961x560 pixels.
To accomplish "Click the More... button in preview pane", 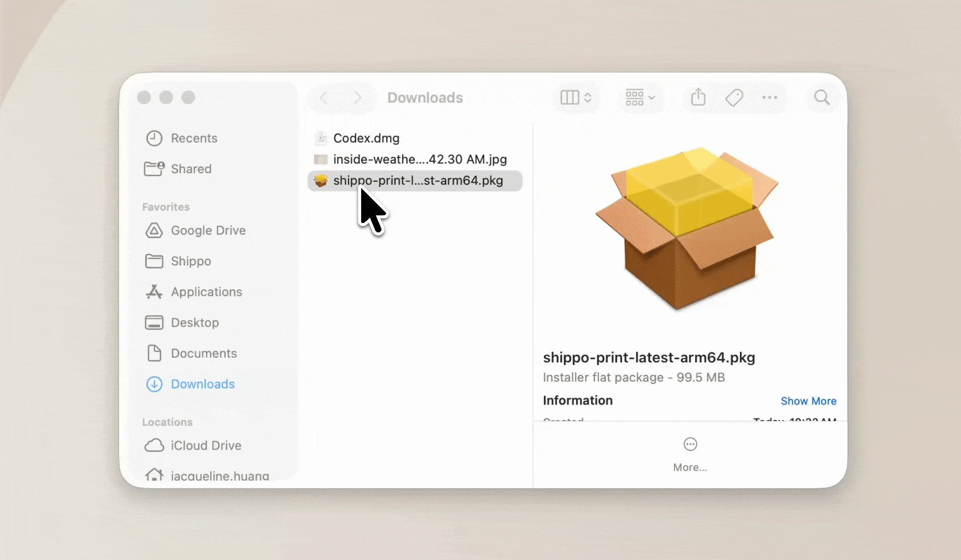I will (690, 455).
